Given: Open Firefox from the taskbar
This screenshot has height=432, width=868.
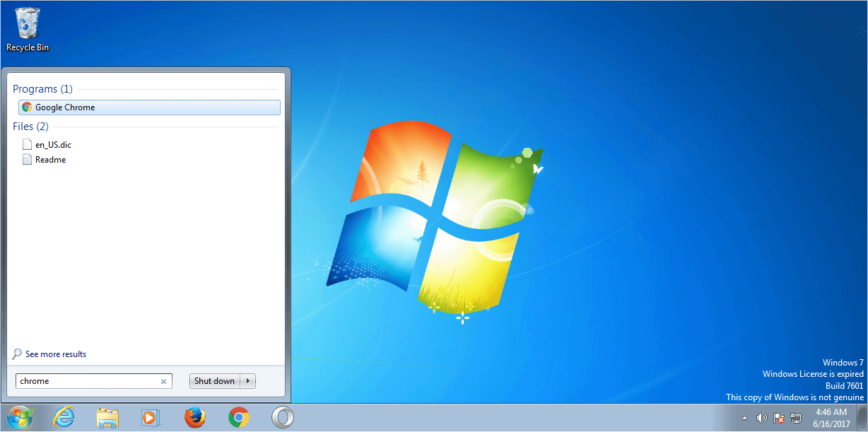Looking at the screenshot, I should pos(194,418).
